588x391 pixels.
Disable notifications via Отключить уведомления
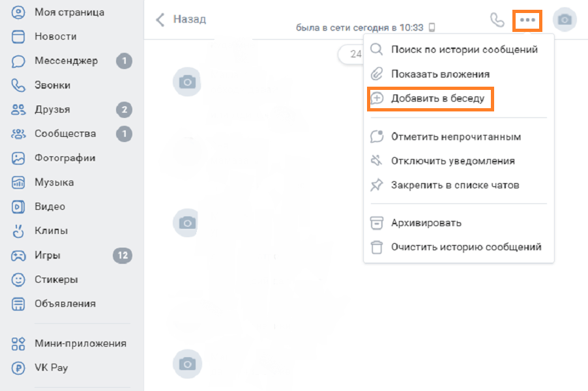pyautogui.click(x=452, y=161)
